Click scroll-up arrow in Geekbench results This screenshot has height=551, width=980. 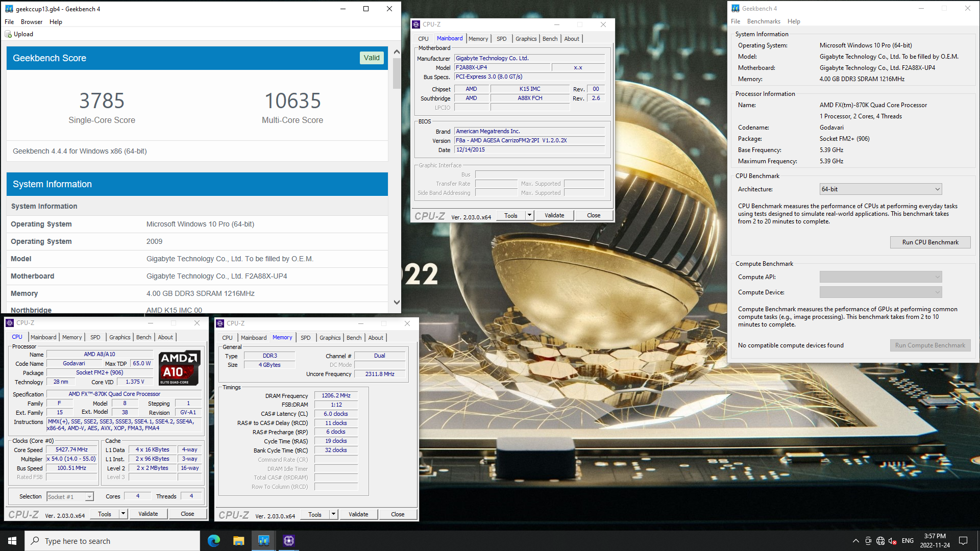click(397, 52)
